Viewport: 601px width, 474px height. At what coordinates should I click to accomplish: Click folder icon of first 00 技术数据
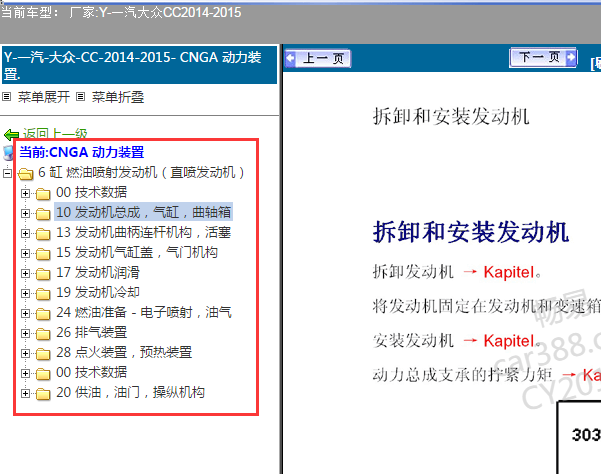[43, 194]
